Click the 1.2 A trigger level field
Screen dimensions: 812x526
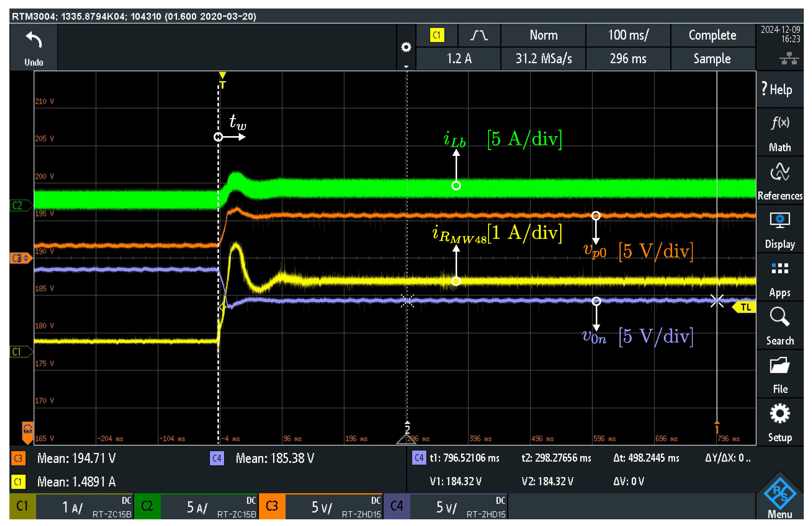(x=459, y=59)
